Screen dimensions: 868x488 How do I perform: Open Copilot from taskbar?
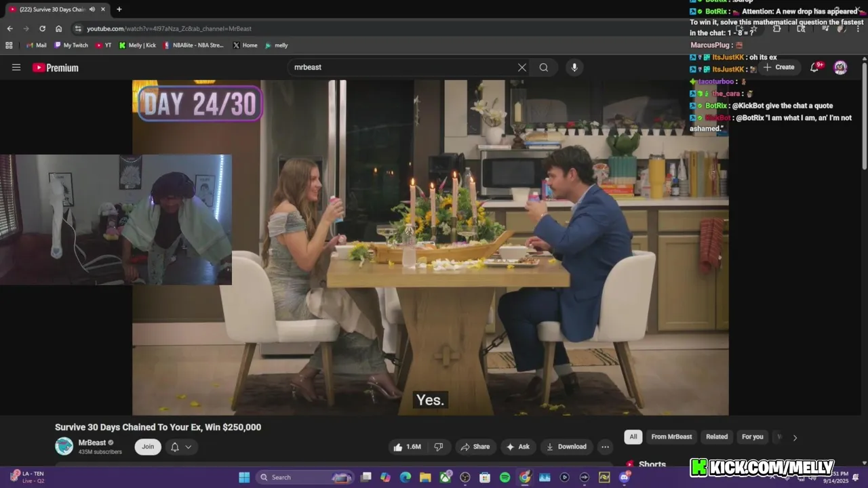point(386,477)
